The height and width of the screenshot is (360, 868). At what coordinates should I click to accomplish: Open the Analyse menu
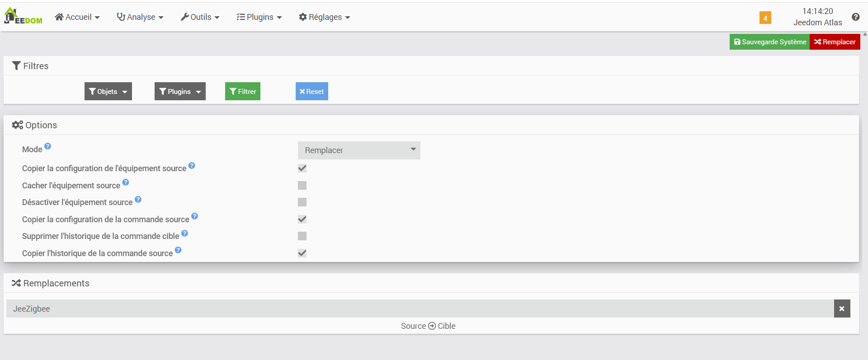coord(140,17)
